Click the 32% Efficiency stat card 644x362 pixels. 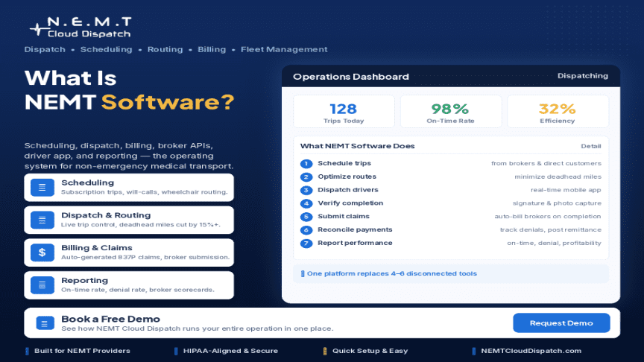558,112
